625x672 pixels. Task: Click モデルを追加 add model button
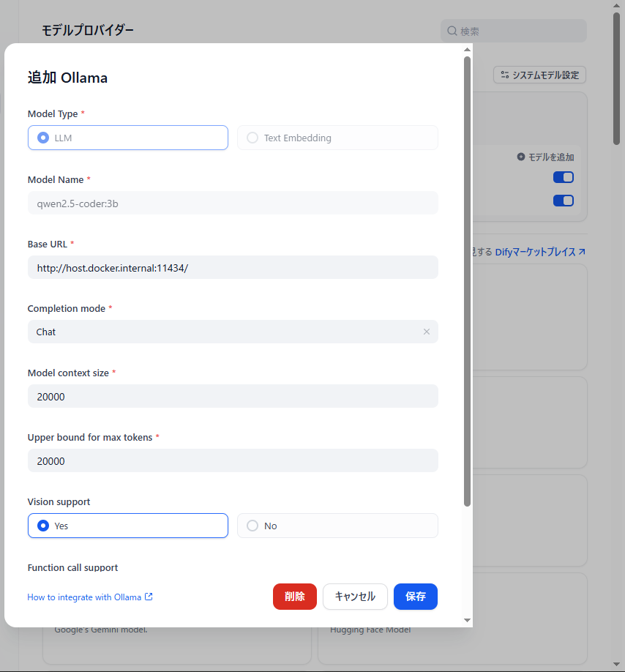pyautogui.click(x=545, y=157)
